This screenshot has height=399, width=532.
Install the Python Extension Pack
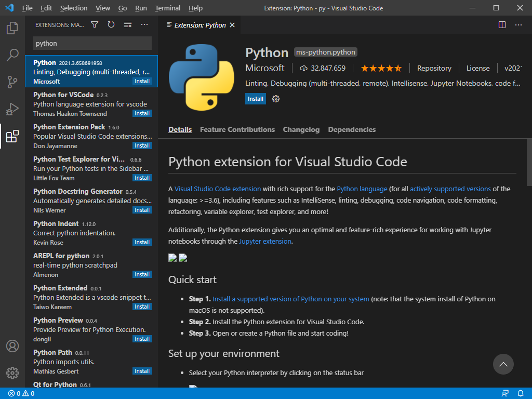(142, 145)
